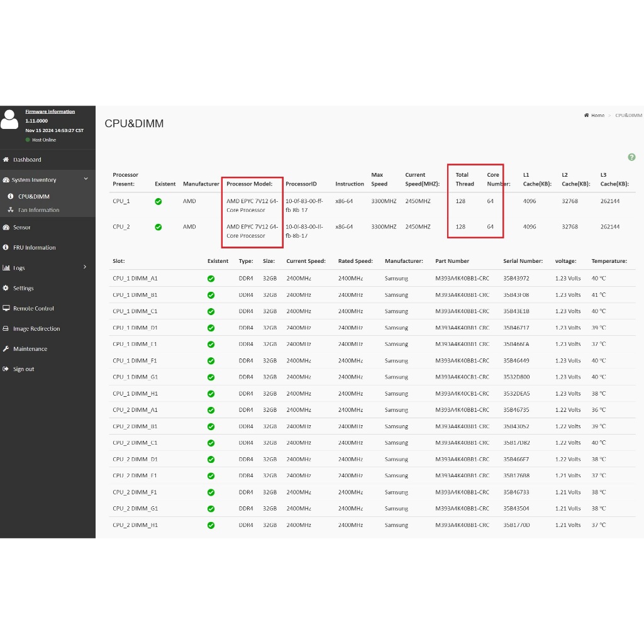Image resolution: width=644 pixels, height=644 pixels.
Task: Click the Sign out icon
Action: pyautogui.click(x=6, y=369)
